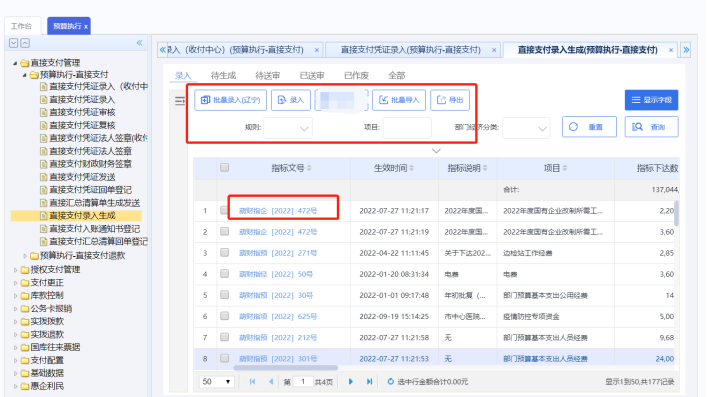Tick the checkbox for row 1
Viewport: 707px width, 397px height.
(225, 210)
